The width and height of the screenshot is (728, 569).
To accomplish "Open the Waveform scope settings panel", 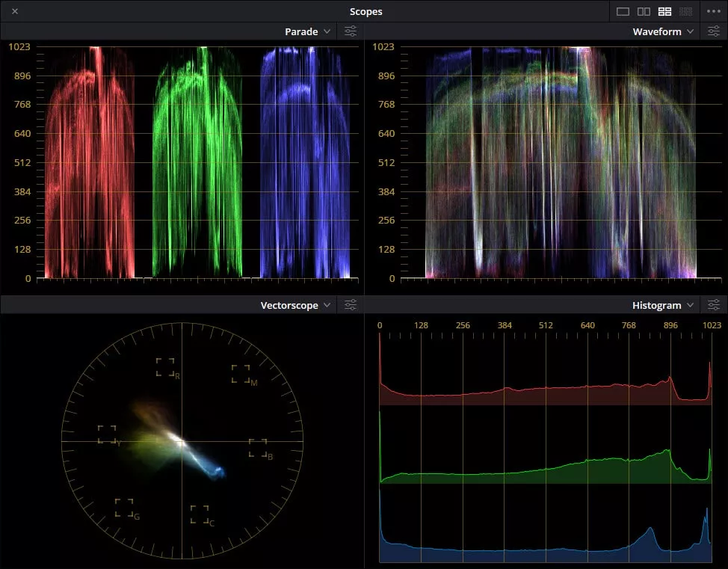I will pyautogui.click(x=714, y=31).
